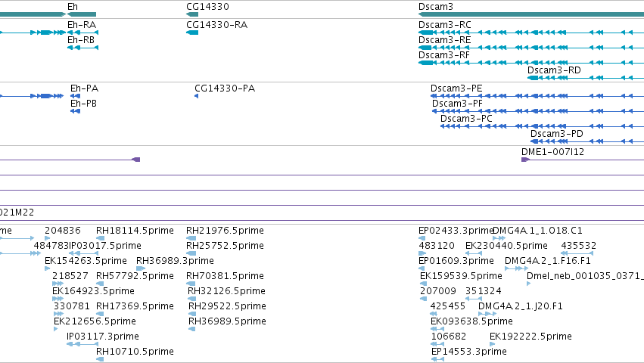The image size is (644, 363).
Task: Click the Dscam3-RF transcript label
Action: point(444,55)
